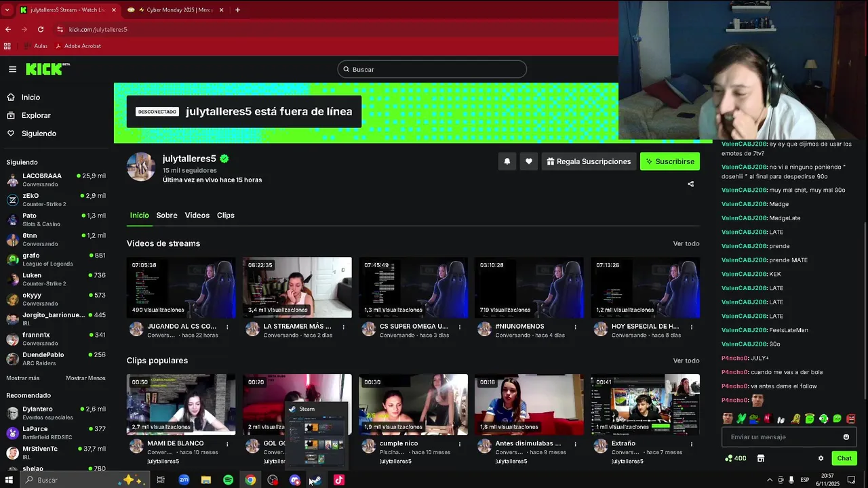Open options menu for #NIUNOMENOS video

(575, 327)
